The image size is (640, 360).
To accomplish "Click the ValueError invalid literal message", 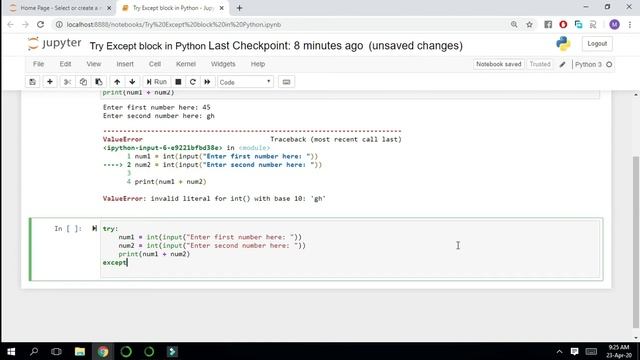I will tap(214, 199).
